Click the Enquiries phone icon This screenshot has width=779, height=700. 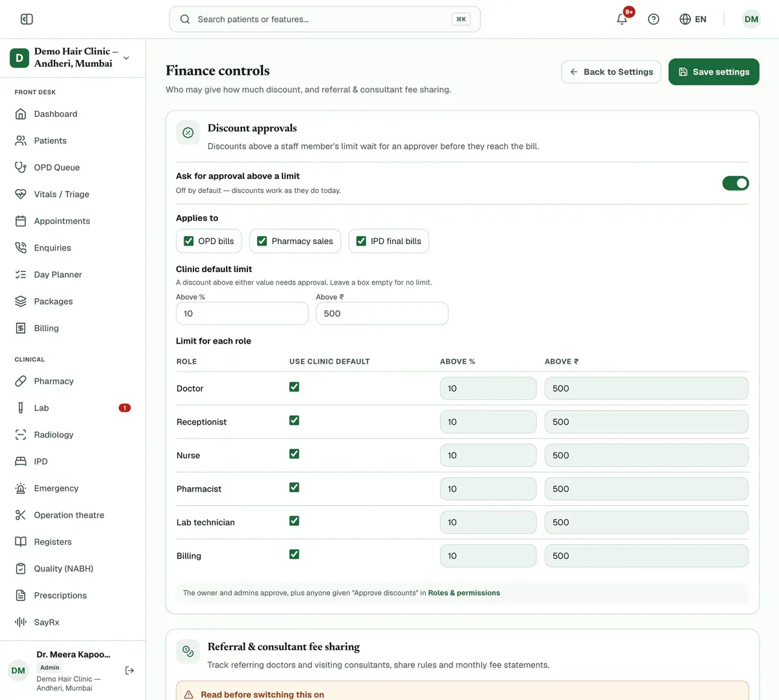click(x=21, y=248)
